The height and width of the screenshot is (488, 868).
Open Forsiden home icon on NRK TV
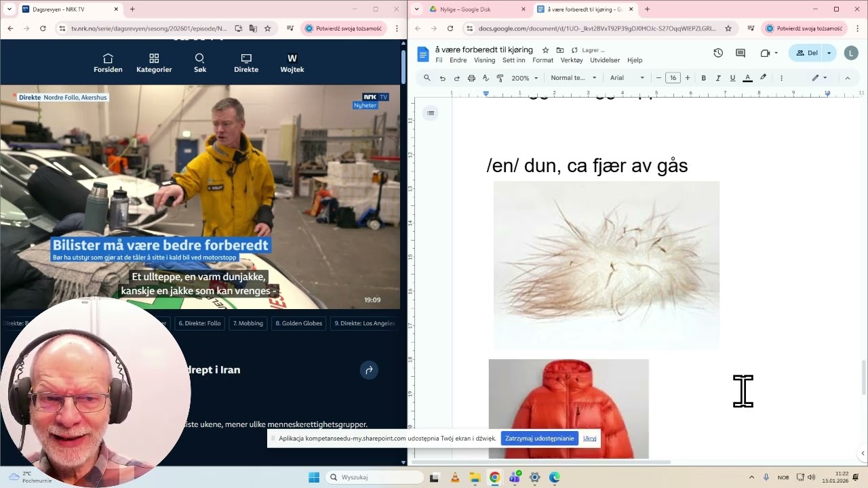pos(108,63)
